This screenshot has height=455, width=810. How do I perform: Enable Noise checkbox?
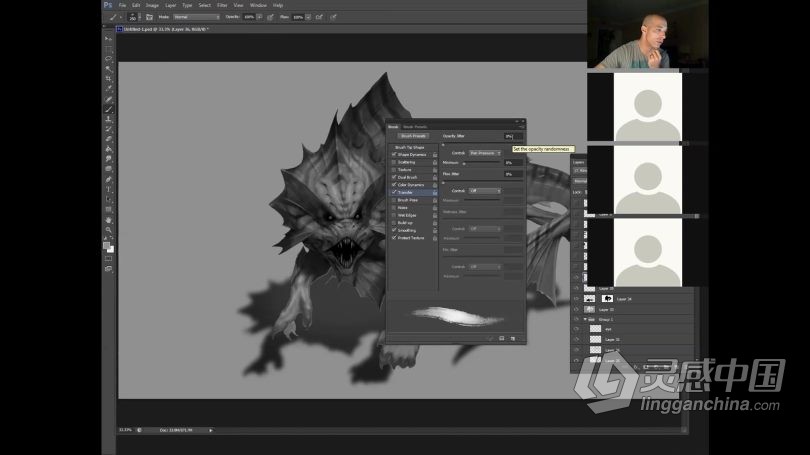(x=394, y=207)
